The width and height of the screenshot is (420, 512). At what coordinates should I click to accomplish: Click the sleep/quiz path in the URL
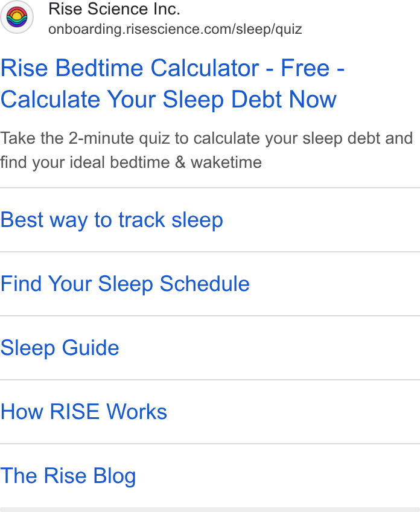(x=269, y=30)
